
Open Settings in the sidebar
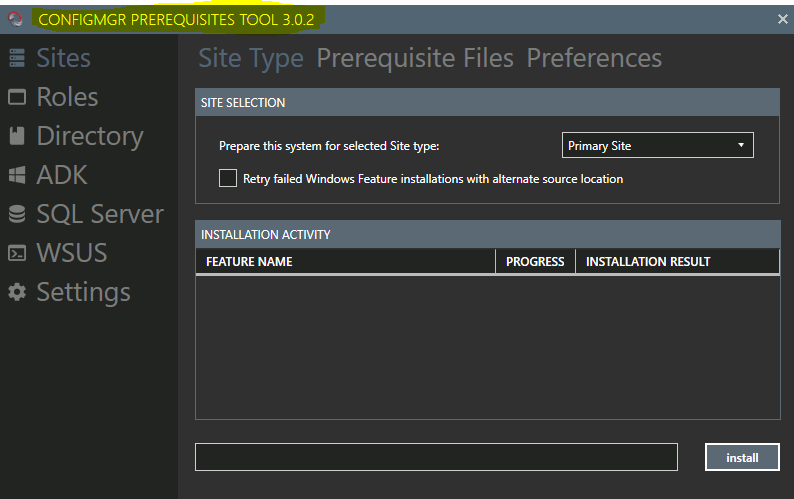coord(84,293)
